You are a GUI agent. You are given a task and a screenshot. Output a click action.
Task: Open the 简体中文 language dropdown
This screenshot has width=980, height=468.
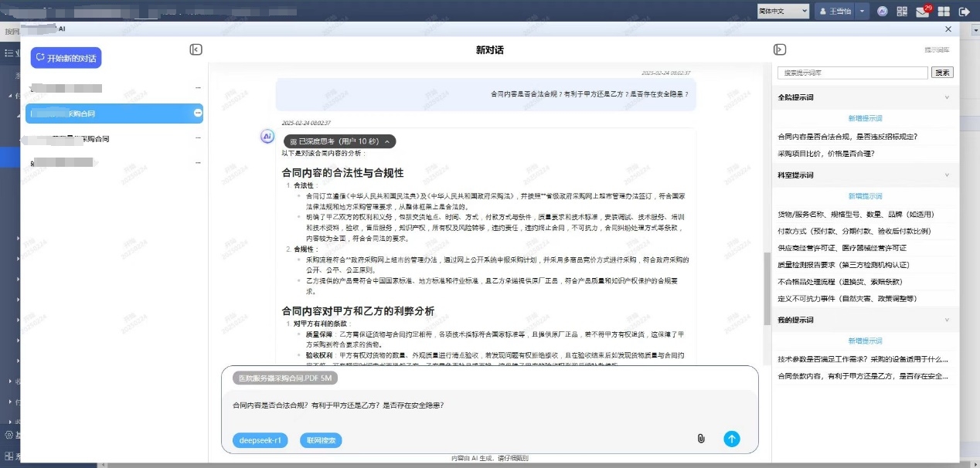pyautogui.click(x=782, y=11)
